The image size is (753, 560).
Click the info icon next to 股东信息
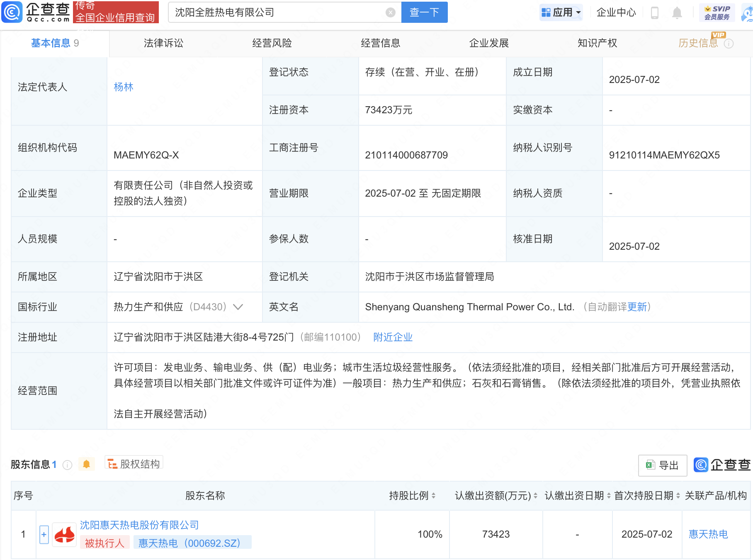point(67,465)
